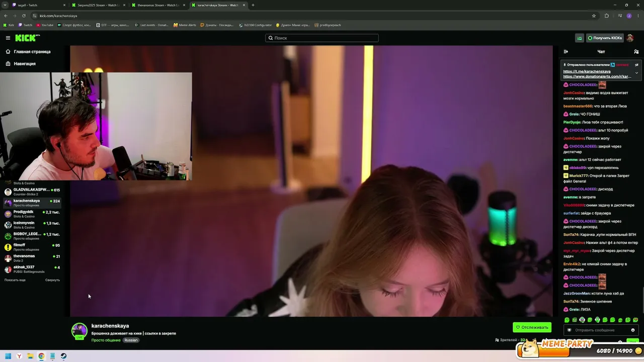Click the address bar URL
Image resolution: width=644 pixels, height=362 pixels.
pos(58,16)
